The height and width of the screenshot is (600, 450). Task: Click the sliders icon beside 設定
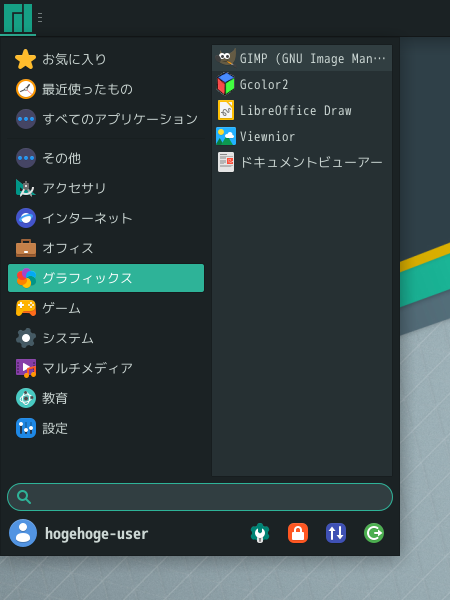click(26, 428)
